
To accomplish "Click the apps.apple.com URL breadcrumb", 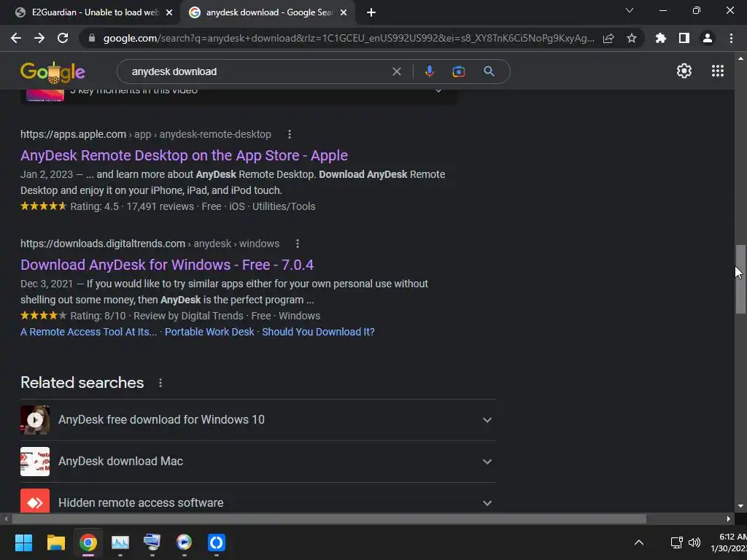I will pyautogui.click(x=146, y=134).
